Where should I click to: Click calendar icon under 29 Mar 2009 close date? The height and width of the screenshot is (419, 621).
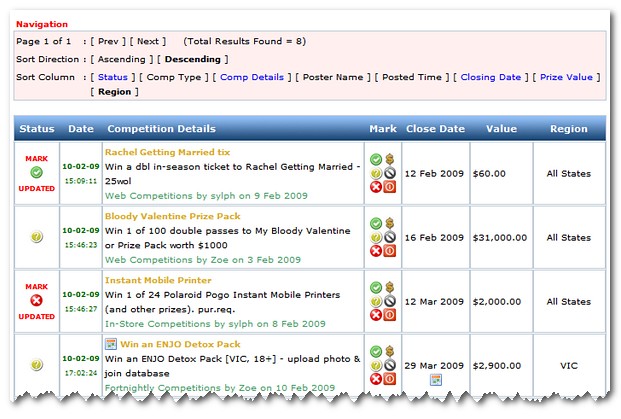pyautogui.click(x=436, y=380)
